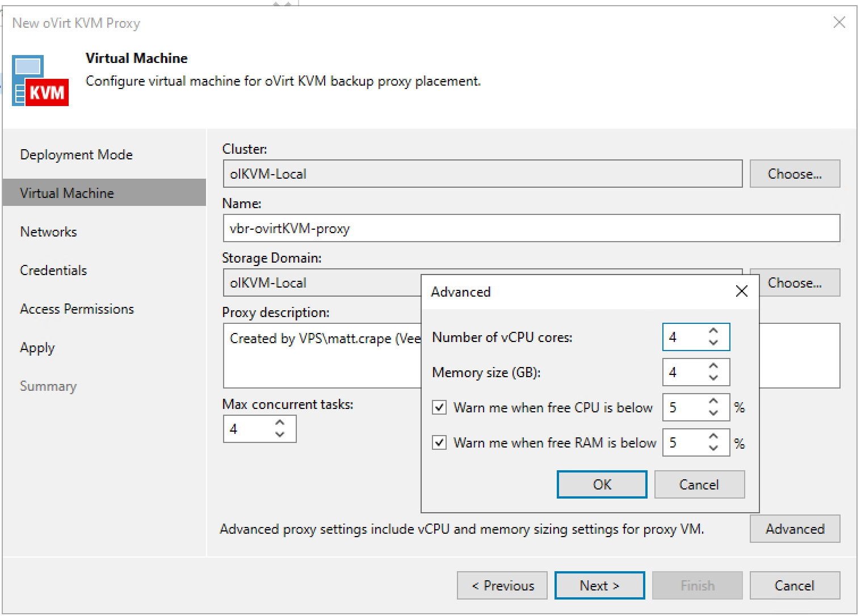
Task: Click the Next button
Action: click(600, 585)
